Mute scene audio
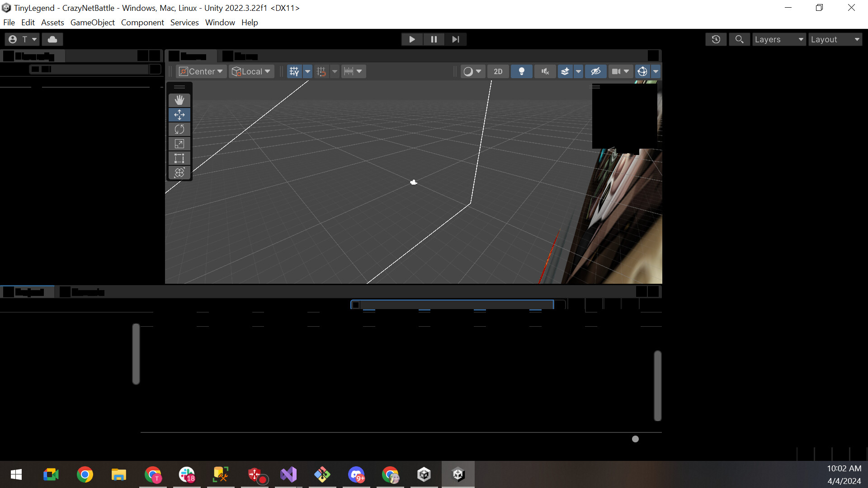 tap(545, 71)
